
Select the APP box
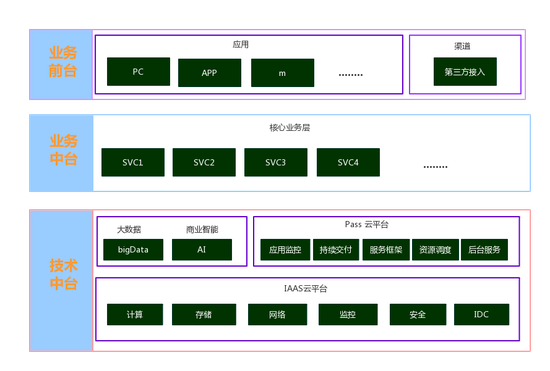tap(209, 73)
